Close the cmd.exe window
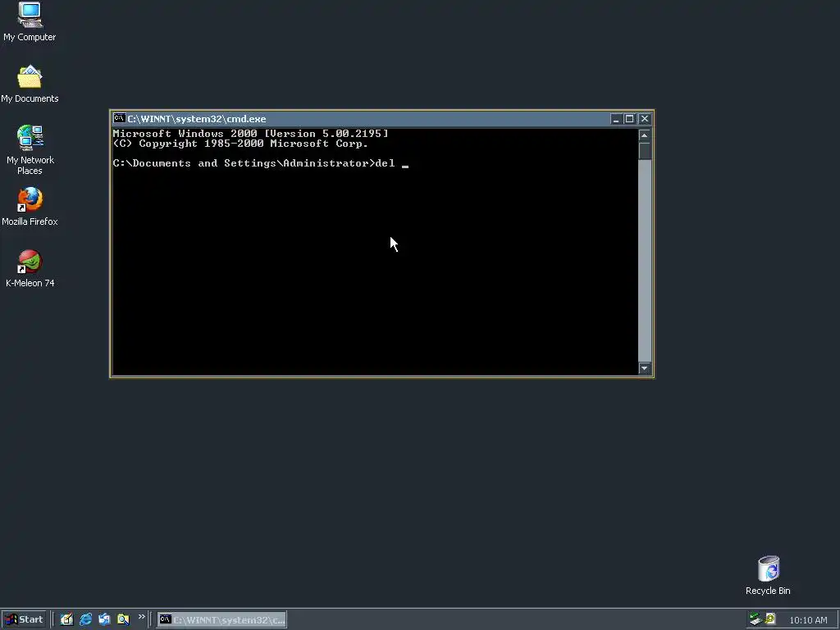The width and height of the screenshot is (840, 630). 645,119
